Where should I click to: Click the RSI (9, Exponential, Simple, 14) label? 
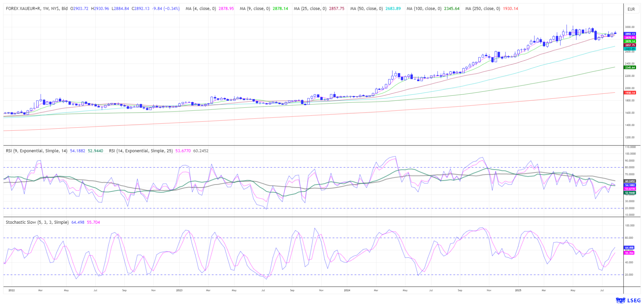tap(37, 151)
